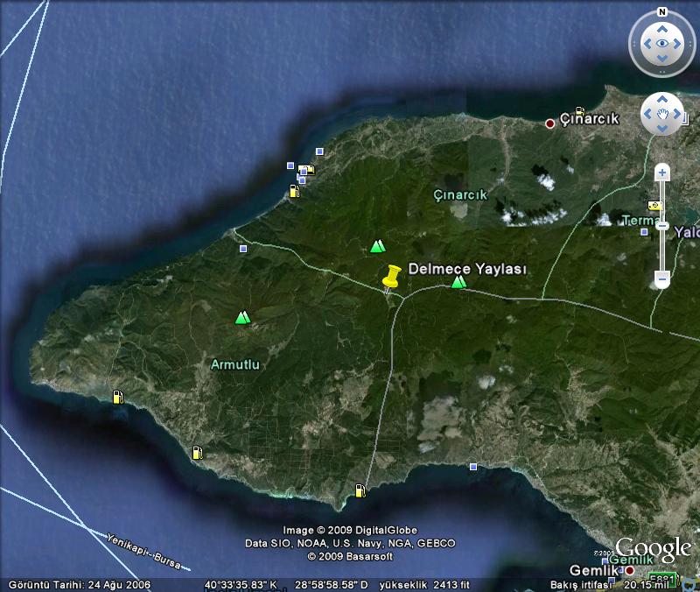The width and height of the screenshot is (700, 592).
Task: Pan south with the move joystick's down arrow
Action: click(x=662, y=129)
